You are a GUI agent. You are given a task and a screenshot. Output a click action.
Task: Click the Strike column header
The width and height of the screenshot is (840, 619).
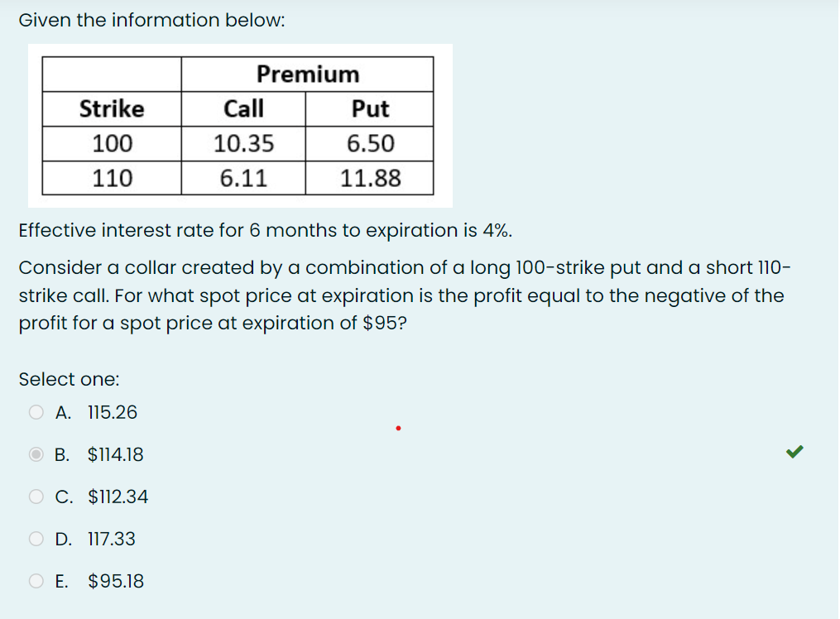112,108
